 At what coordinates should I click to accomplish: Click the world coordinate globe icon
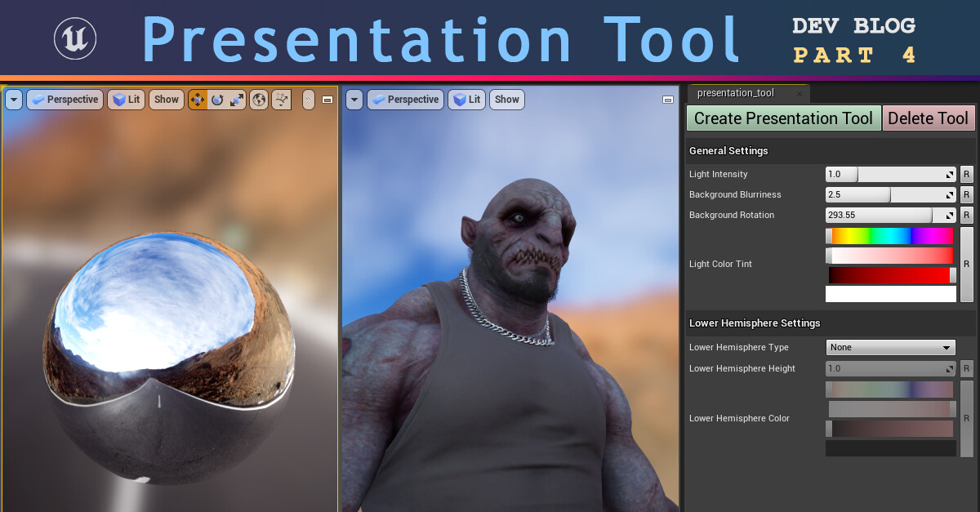pos(257,100)
